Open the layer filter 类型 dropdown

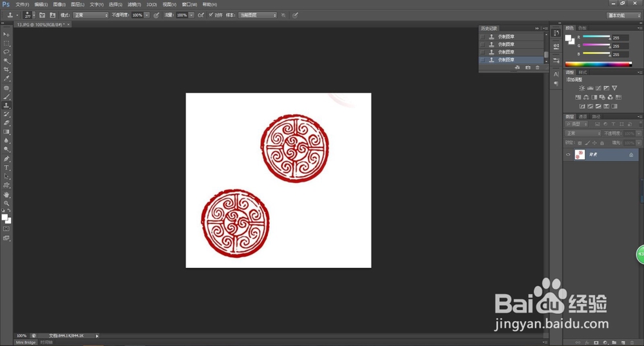click(576, 124)
